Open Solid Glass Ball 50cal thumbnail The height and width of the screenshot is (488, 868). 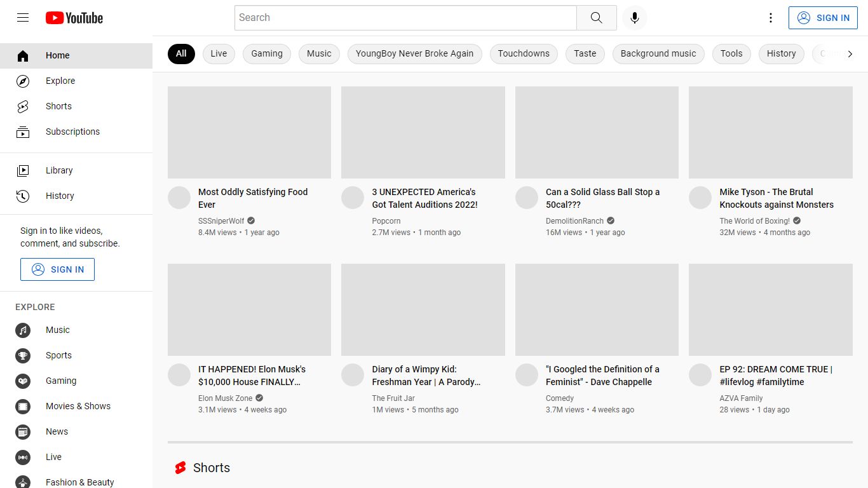coord(597,132)
